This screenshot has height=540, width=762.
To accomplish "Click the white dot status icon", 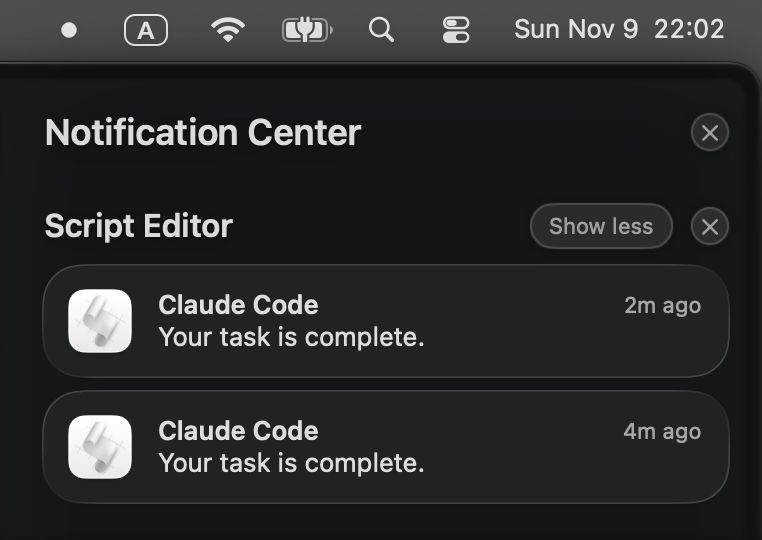I will click(69, 30).
